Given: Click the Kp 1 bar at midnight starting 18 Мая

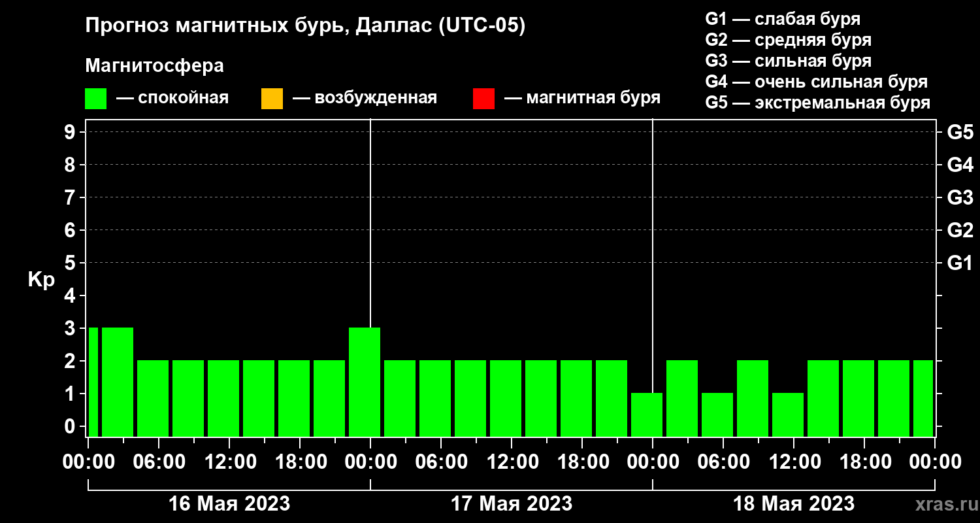Looking at the screenshot, I should [x=647, y=414].
